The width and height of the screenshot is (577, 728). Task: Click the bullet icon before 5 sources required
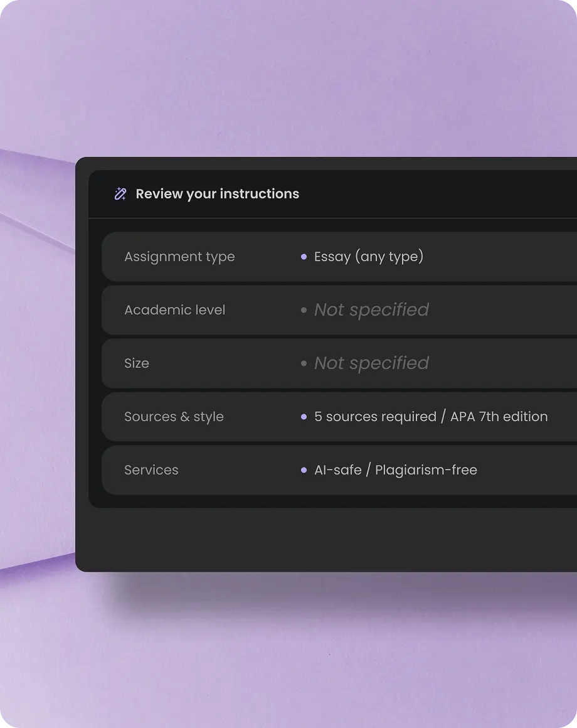click(304, 416)
